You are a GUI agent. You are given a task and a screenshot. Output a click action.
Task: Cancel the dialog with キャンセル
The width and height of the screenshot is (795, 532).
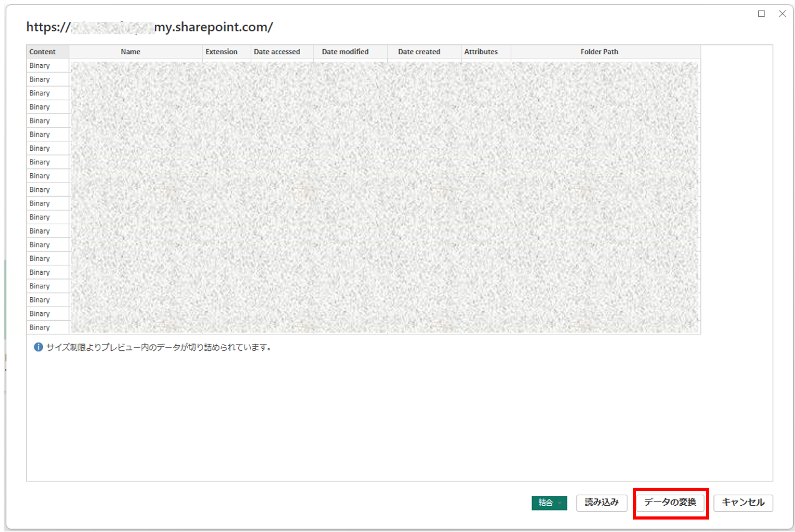[x=743, y=502]
